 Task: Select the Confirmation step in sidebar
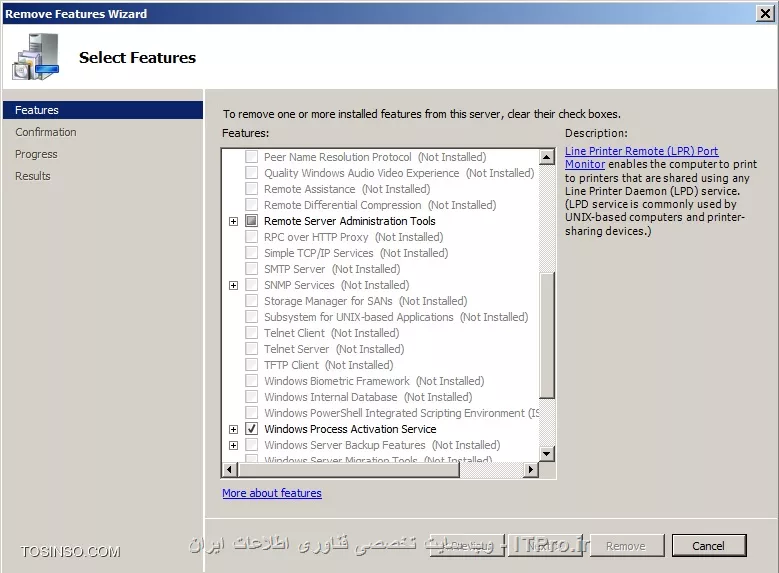[46, 132]
